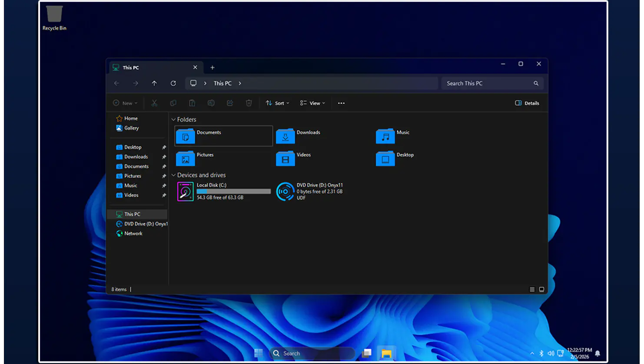
Task: Add a new File Explorer tab
Action: [x=212, y=67]
